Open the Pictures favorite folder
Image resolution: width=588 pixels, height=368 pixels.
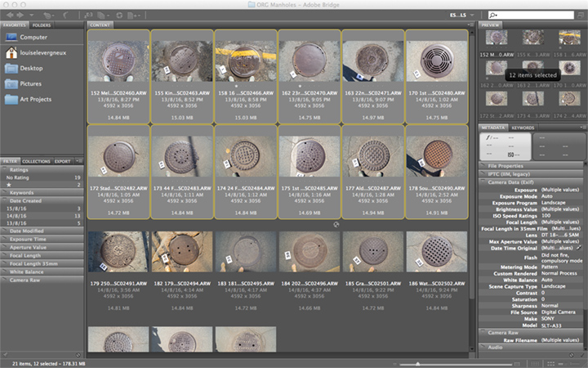coord(23,83)
